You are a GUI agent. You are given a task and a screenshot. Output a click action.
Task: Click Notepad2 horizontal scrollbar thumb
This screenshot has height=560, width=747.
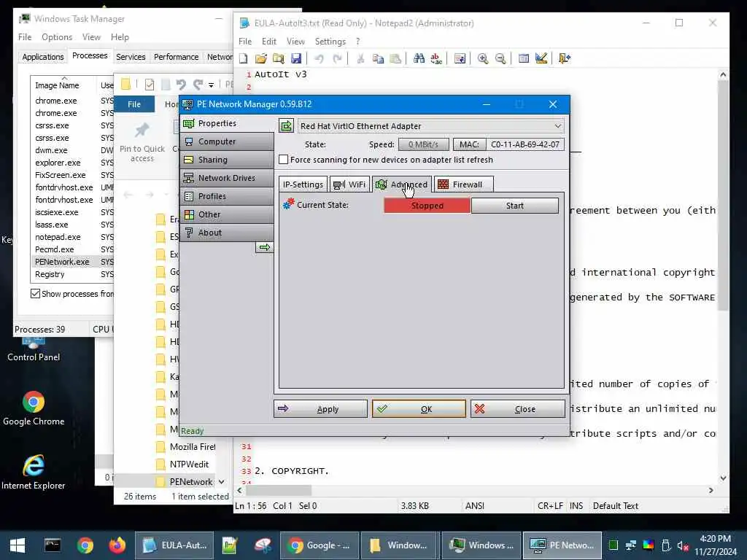coord(279,490)
